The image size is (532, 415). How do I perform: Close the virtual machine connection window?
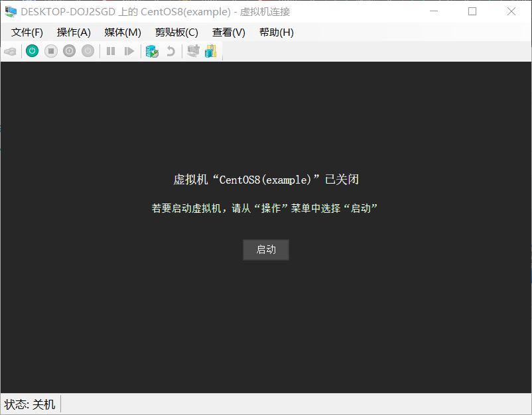pyautogui.click(x=511, y=11)
